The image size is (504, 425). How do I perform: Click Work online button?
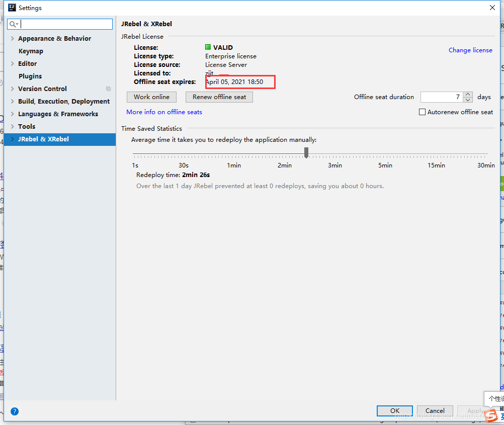pos(151,97)
